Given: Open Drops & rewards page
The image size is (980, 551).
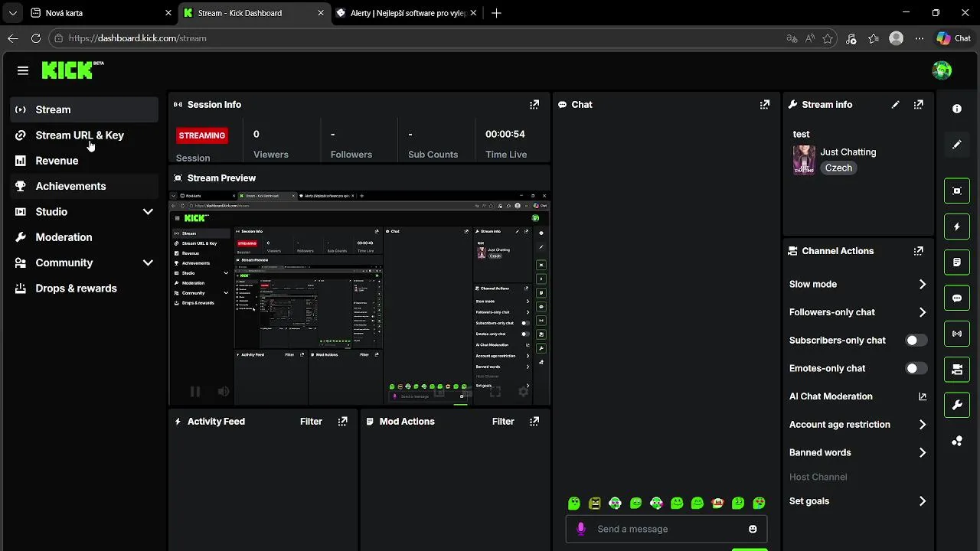Looking at the screenshot, I should [x=84, y=289].
